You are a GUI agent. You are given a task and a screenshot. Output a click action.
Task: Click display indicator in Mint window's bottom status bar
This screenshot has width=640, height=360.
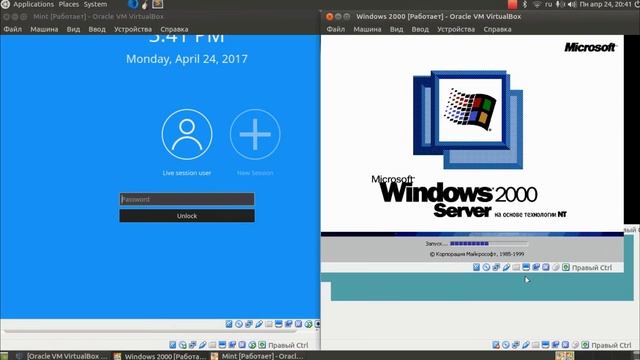point(222,345)
